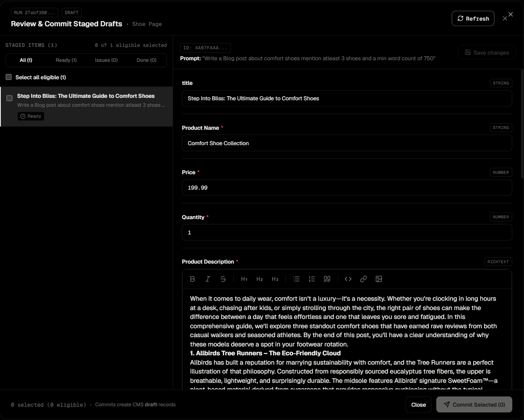Switch to the Done (0) tab
The width and height of the screenshot is (524, 420).
click(146, 60)
